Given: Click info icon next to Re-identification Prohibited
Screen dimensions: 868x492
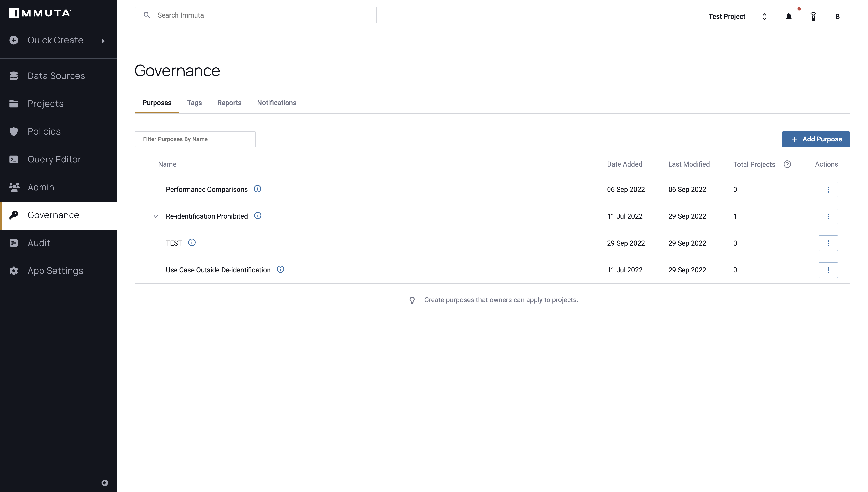Looking at the screenshot, I should (x=258, y=216).
